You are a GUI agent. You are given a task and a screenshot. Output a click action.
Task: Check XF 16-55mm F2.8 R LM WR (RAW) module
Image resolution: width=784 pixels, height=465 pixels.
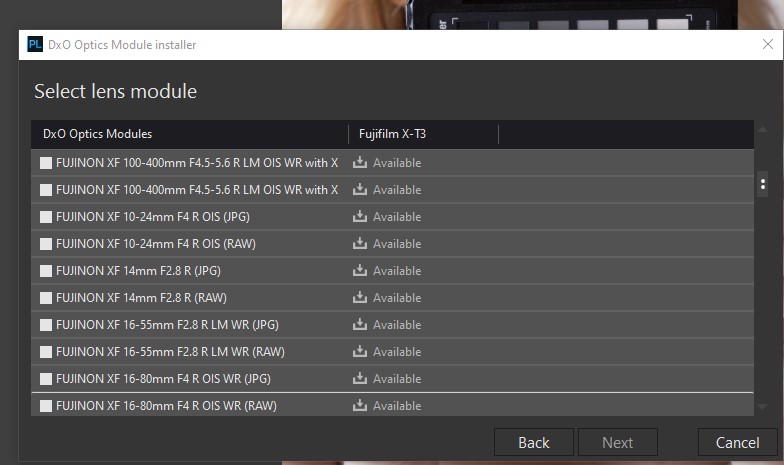click(46, 352)
